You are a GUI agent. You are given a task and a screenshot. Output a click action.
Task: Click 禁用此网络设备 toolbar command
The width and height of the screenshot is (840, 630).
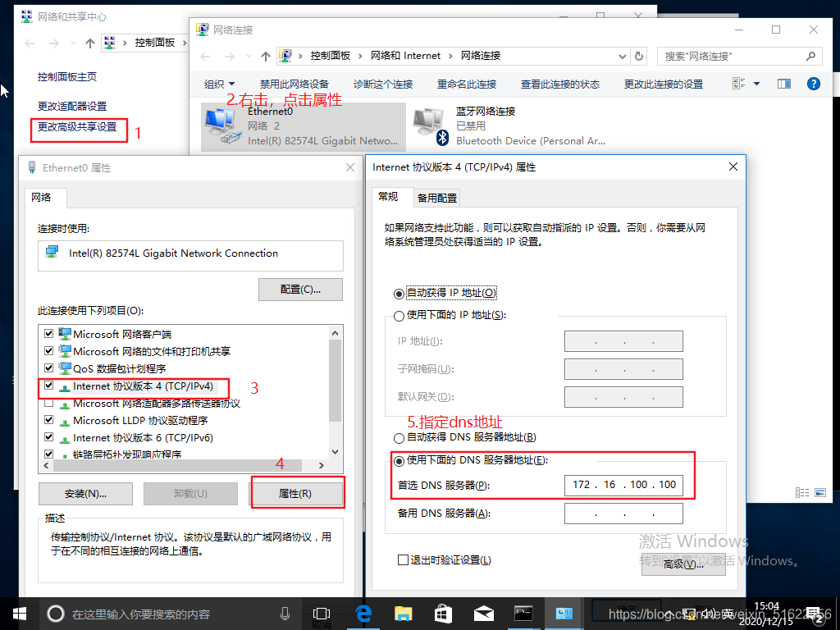(x=294, y=84)
